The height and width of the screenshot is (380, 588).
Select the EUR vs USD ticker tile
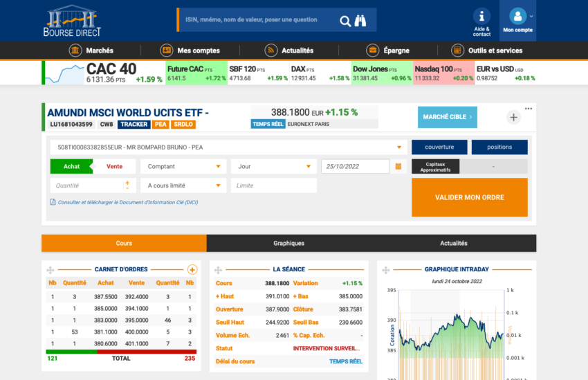pos(506,73)
